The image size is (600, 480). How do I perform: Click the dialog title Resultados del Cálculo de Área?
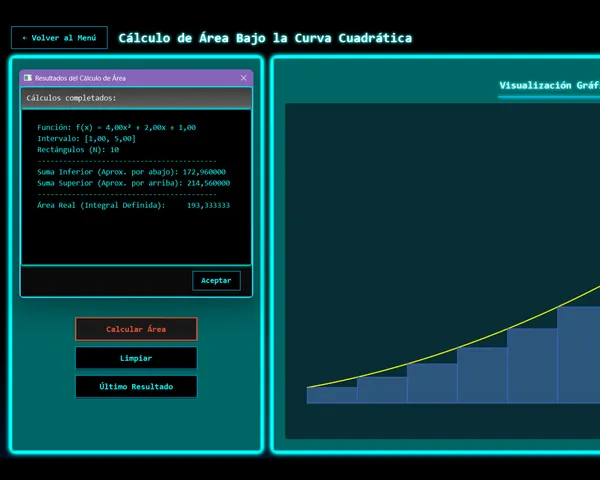(80, 78)
